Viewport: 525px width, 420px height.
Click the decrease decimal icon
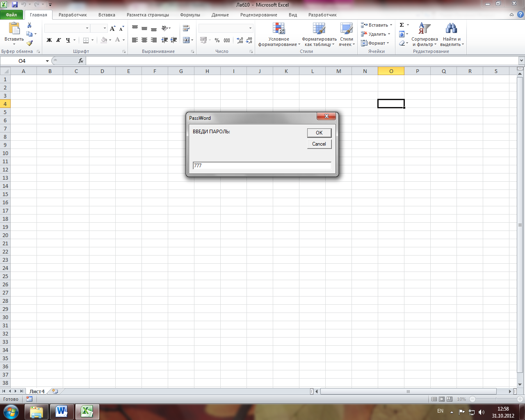coord(249,40)
